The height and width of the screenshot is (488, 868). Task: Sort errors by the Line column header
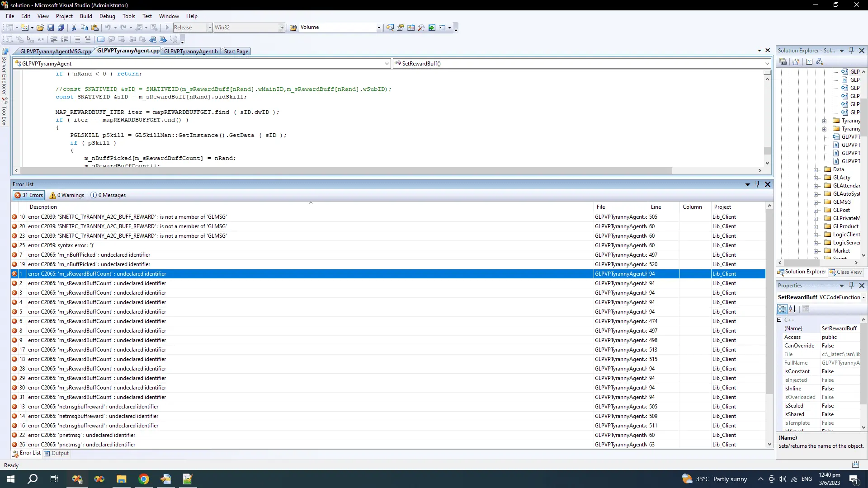point(664,207)
